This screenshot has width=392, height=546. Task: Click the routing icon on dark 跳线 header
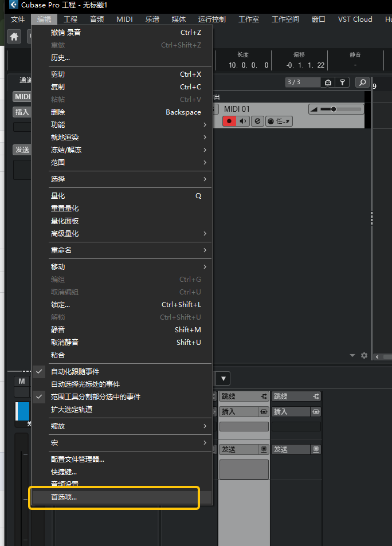pyautogui.click(x=316, y=396)
